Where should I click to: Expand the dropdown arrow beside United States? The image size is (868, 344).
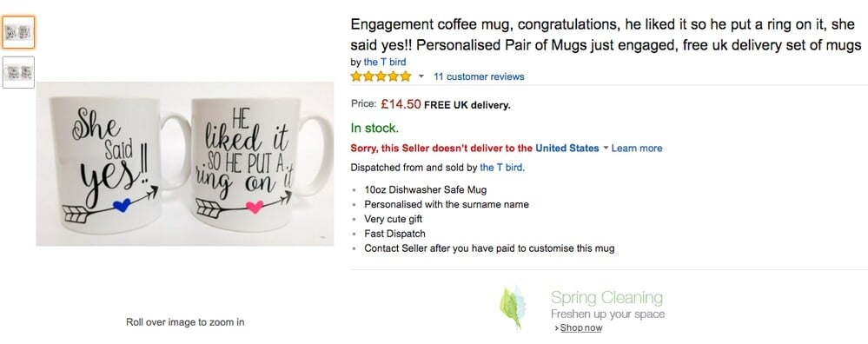pos(605,149)
